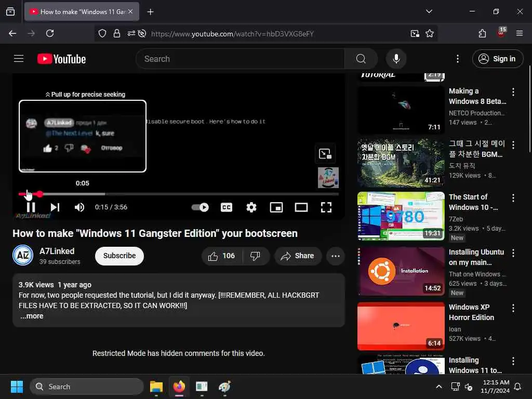
Task: Sign in to YouTube
Action: tap(497, 59)
